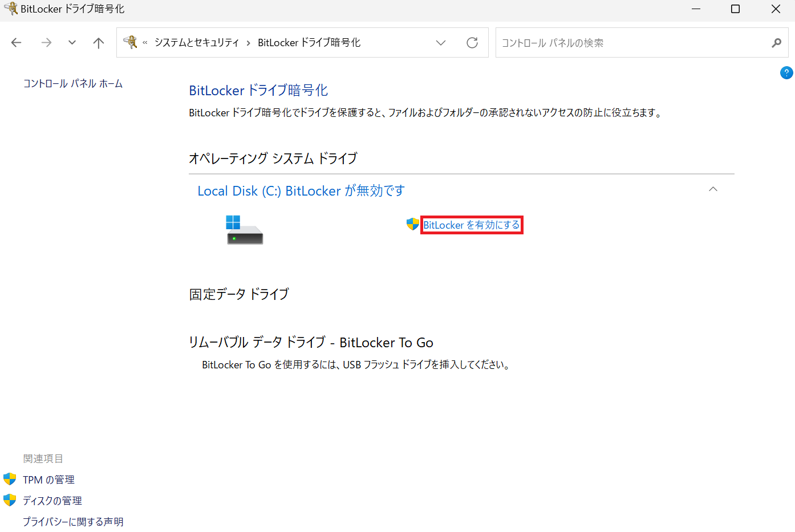Screen dimensions: 795x532
Task: Click the breadcrumb separator arrow after システムとセキュリティ
Action: click(249, 43)
